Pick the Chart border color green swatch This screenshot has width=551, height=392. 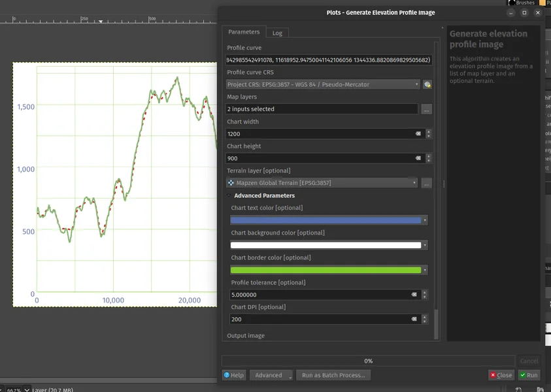point(326,270)
